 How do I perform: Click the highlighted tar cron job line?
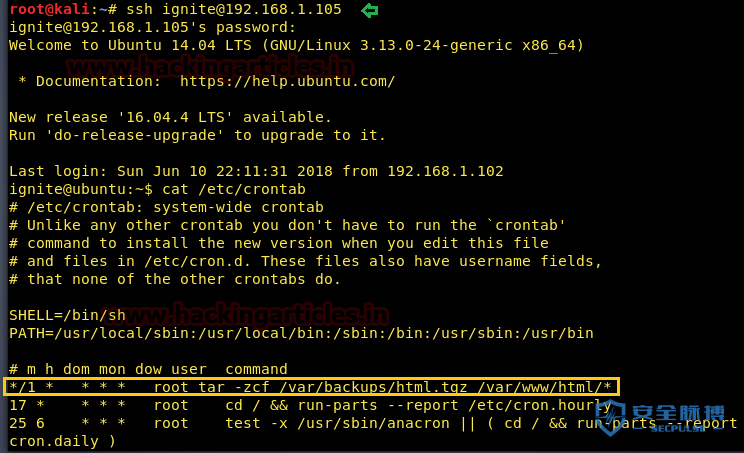coord(311,387)
